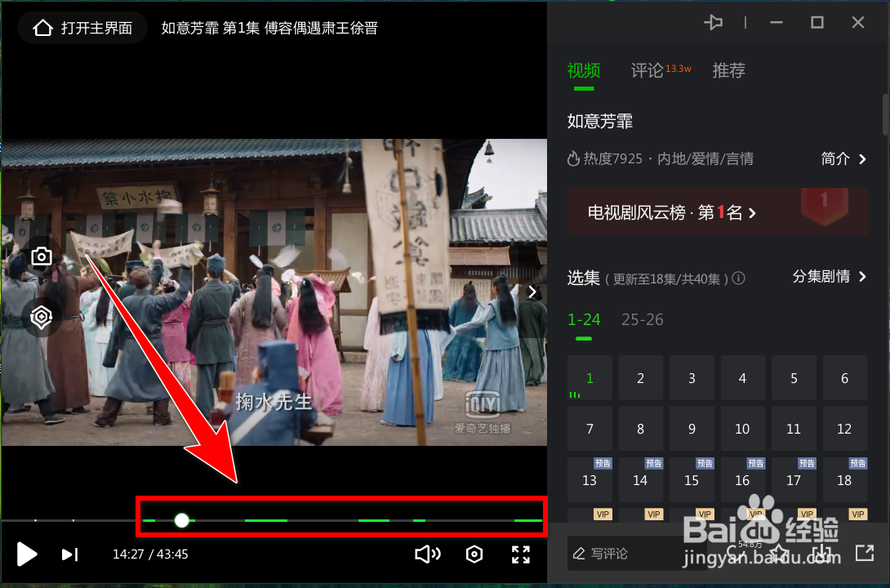Click the favorite star icon
The width and height of the screenshot is (890, 588).
[x=777, y=553]
